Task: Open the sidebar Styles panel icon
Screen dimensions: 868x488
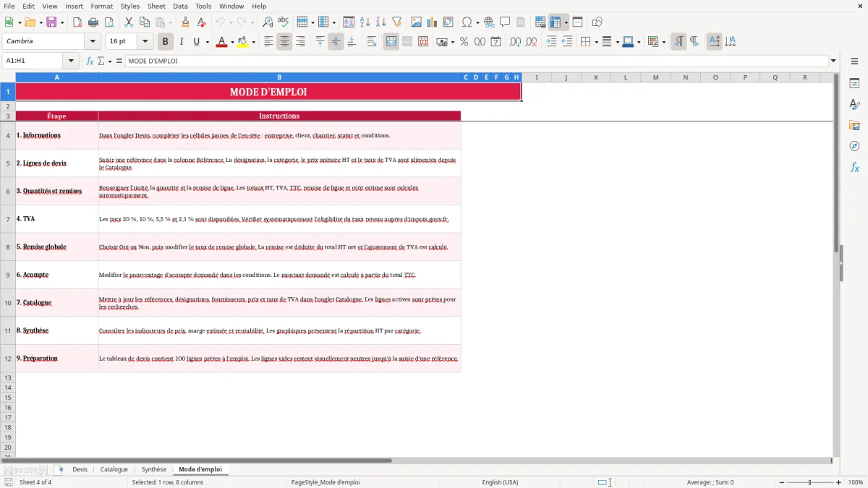Action: tap(854, 105)
